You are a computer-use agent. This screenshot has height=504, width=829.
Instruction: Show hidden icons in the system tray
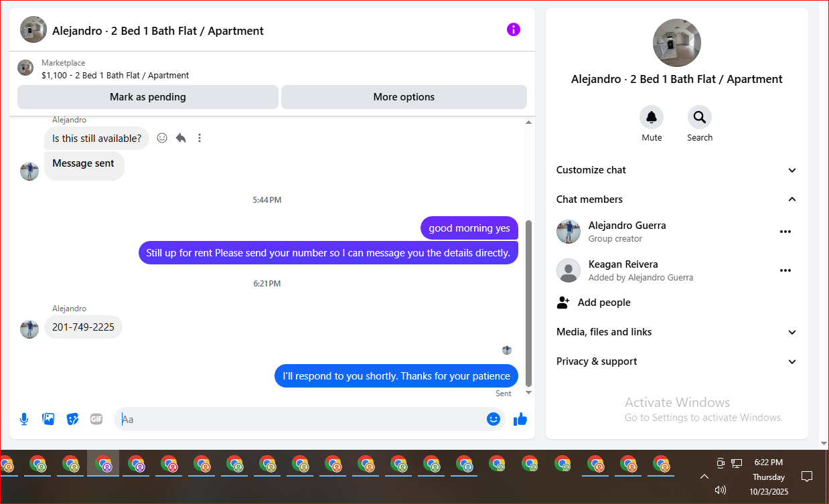pyautogui.click(x=704, y=477)
